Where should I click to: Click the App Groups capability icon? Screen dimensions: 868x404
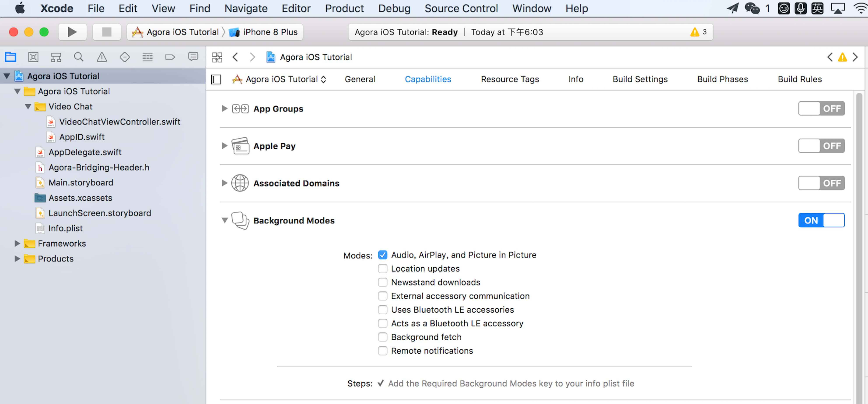[x=240, y=108]
